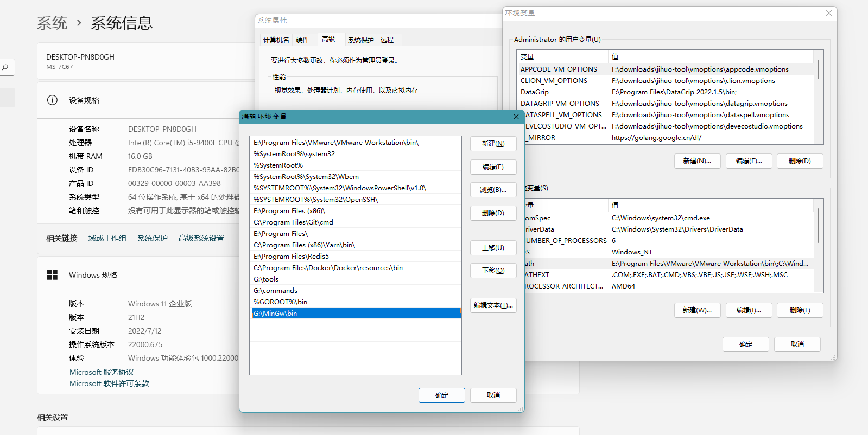The width and height of the screenshot is (868, 435).
Task: Open the 高级系统设置 link
Action: (201, 238)
